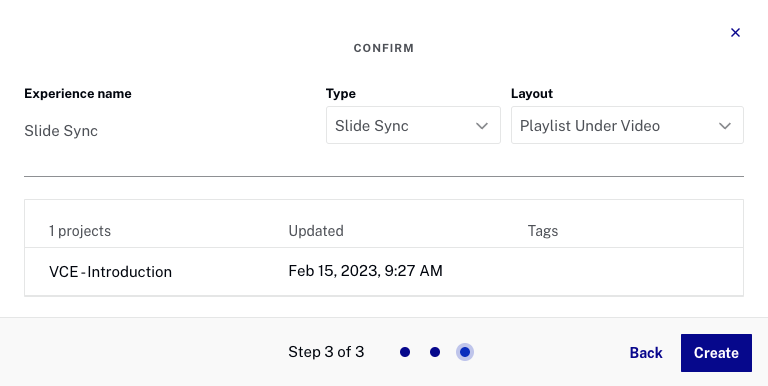Click the Experience name label
The width and height of the screenshot is (768, 386).
(x=78, y=94)
